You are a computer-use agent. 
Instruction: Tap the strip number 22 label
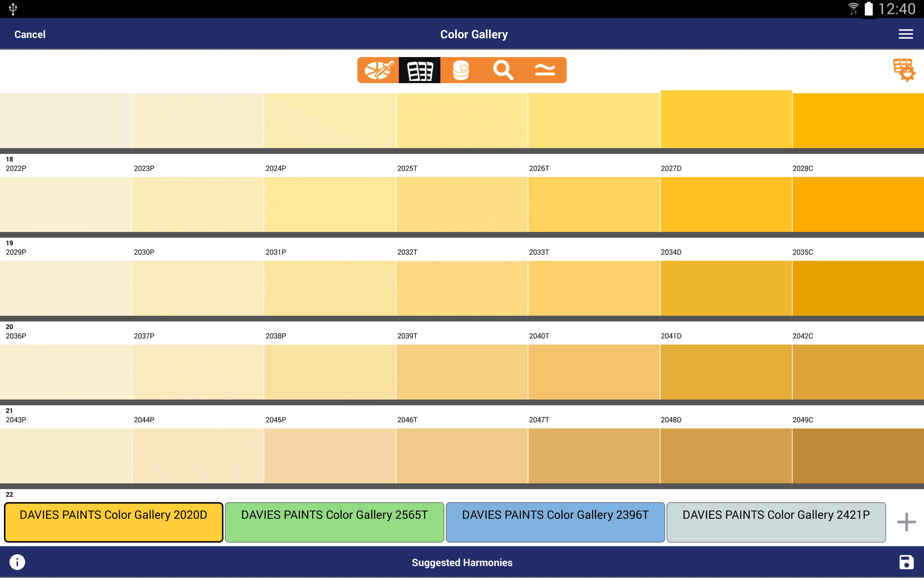pos(9,494)
